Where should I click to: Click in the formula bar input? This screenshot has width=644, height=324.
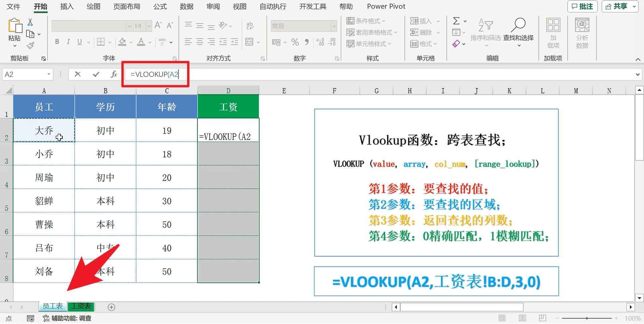coord(379,74)
